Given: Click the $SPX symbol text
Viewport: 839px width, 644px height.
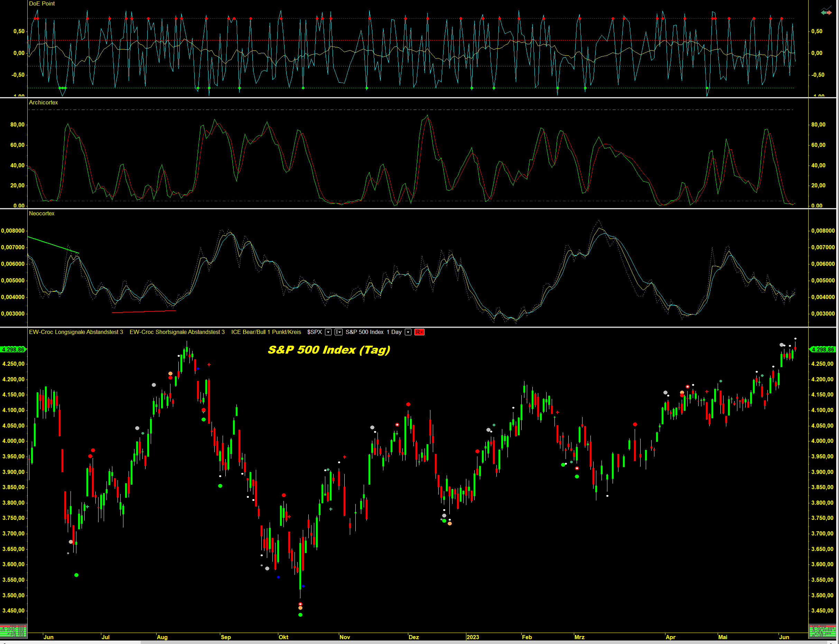Looking at the screenshot, I should point(314,332).
